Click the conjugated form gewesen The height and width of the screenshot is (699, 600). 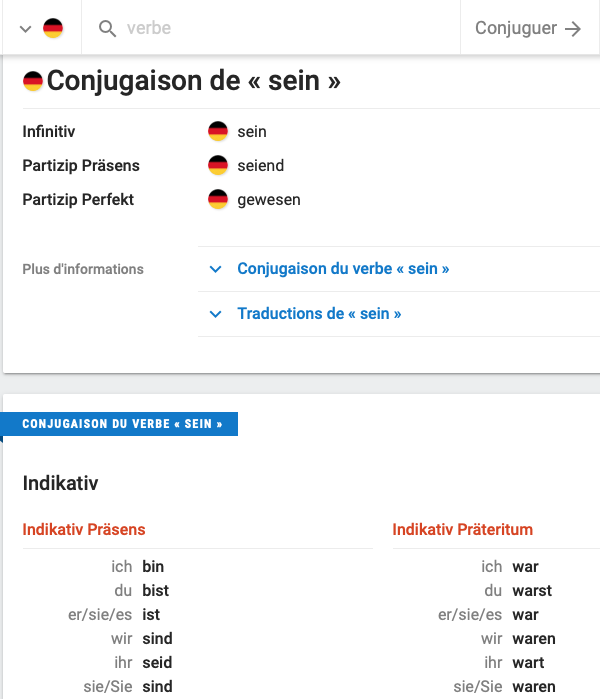(x=269, y=199)
